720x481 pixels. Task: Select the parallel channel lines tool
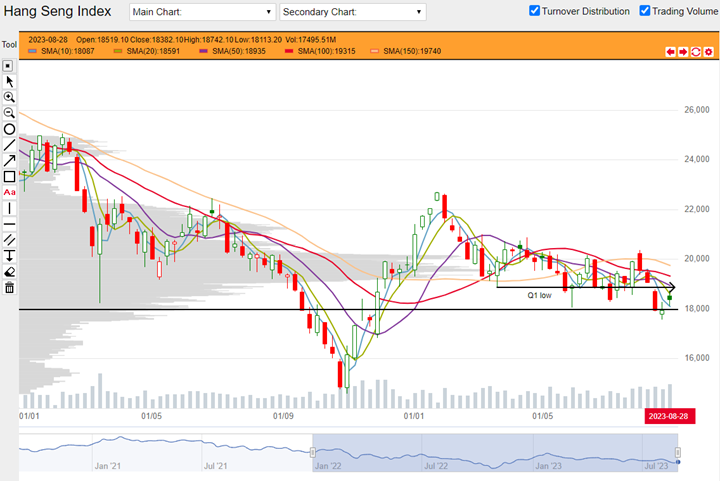9,240
